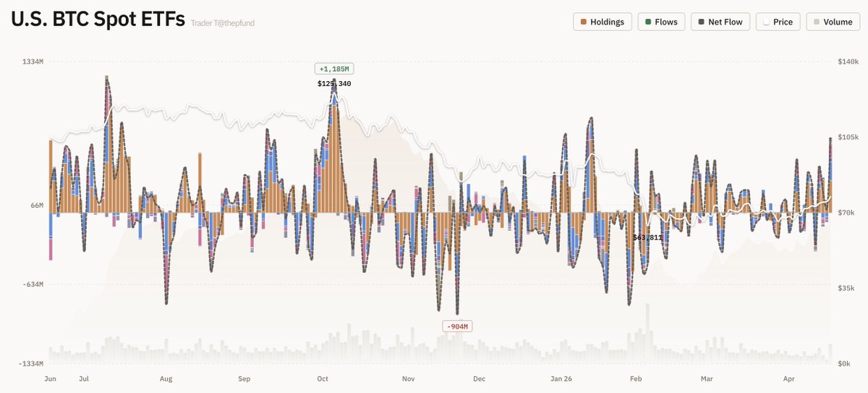Click the Jan 26 marker on the time axis
The width and height of the screenshot is (868, 393).
tap(561, 379)
